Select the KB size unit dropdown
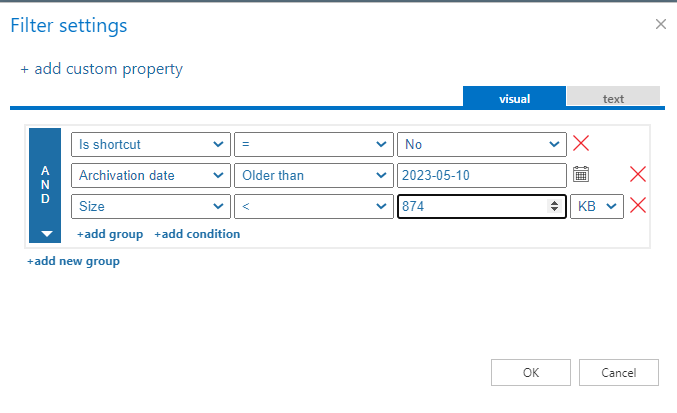Image resolution: width=677 pixels, height=413 pixels. tap(597, 206)
